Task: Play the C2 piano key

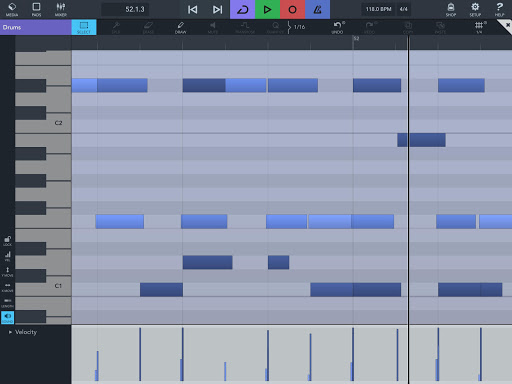Action: pos(43,123)
